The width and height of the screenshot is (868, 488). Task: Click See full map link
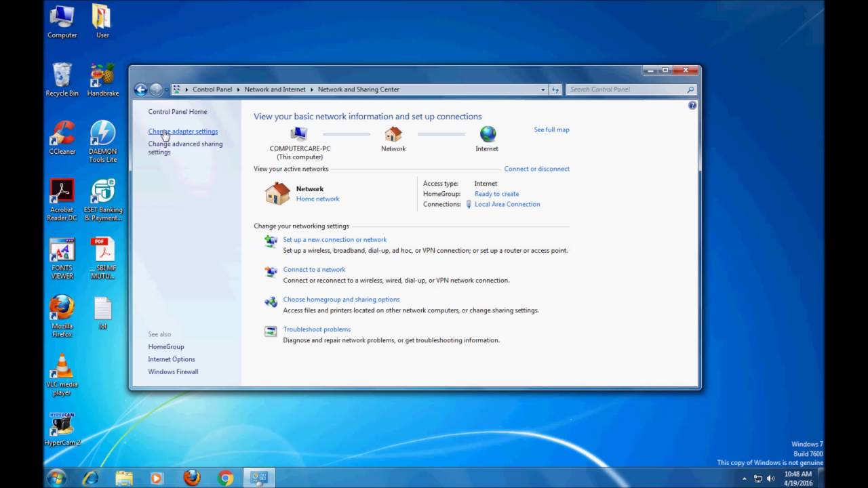551,129
